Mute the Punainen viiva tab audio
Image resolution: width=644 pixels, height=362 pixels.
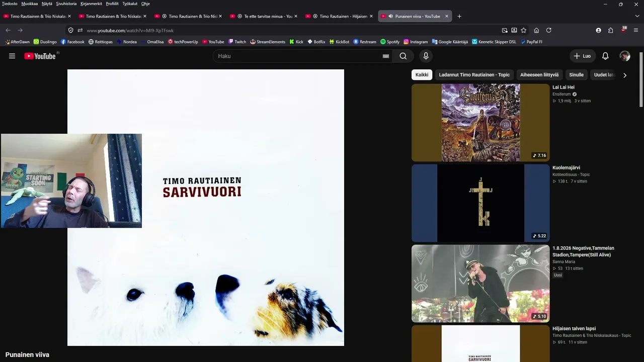point(390,16)
